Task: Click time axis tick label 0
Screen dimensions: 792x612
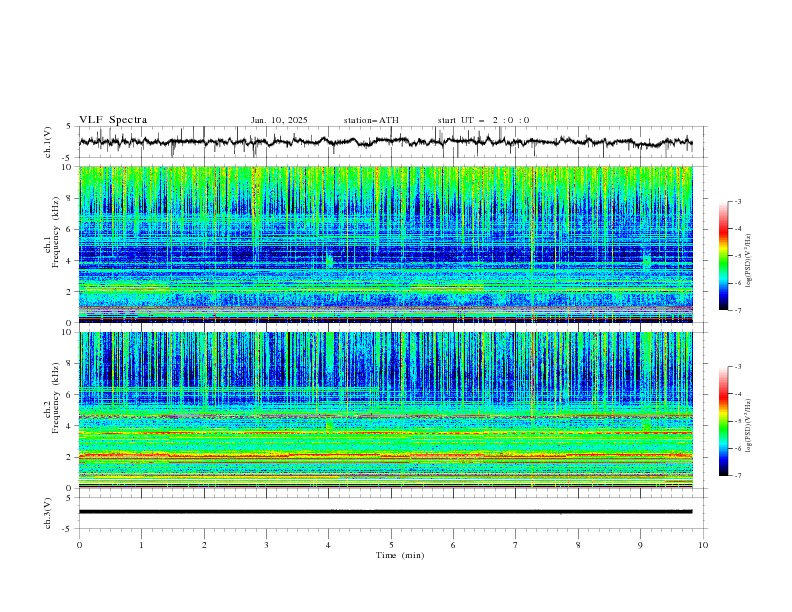Action: pos(79,545)
